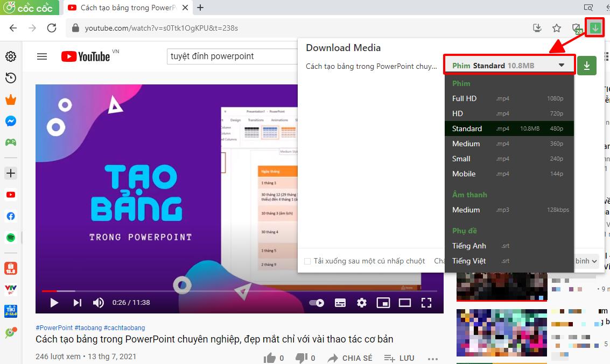Screen dimensions: 610x364
Task: Switch to miniplayer mode
Action: coord(383,303)
